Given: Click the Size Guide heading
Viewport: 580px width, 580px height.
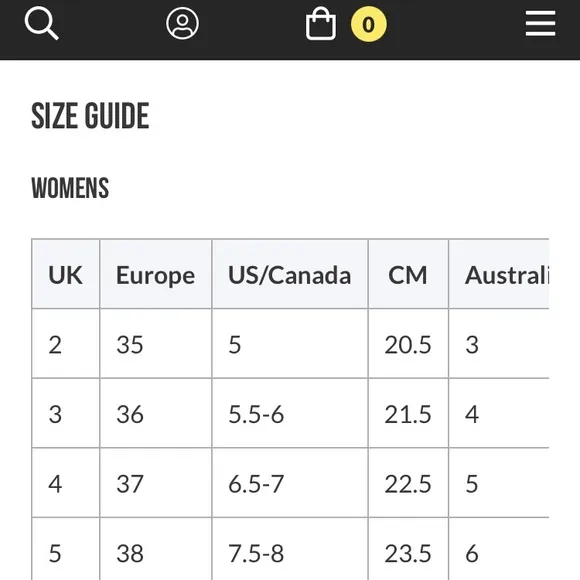Looking at the screenshot, I should coord(90,116).
